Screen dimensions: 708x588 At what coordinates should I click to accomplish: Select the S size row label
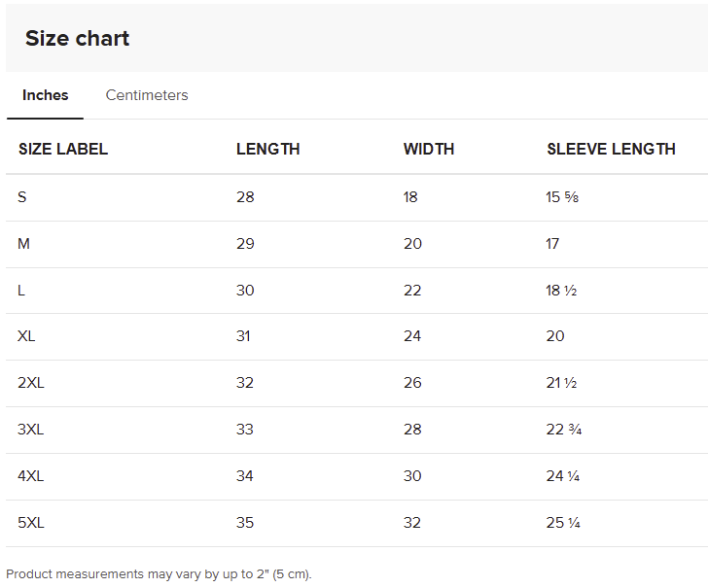tap(22, 197)
